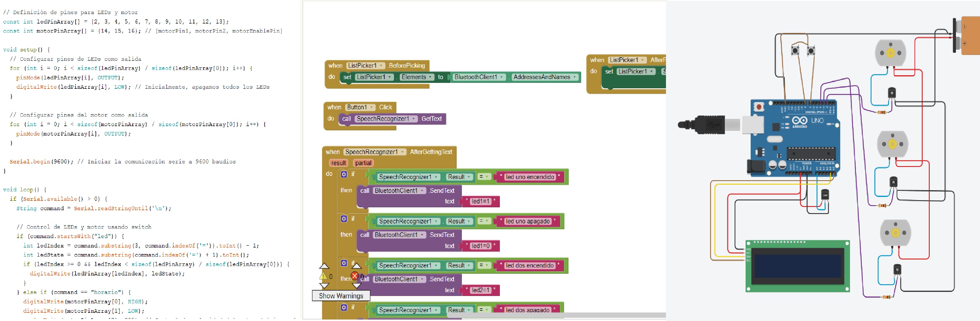Screen dimensions: 980x321
Task: Click the 'String command = Serial.readStringUntil' line
Action: tap(94, 208)
